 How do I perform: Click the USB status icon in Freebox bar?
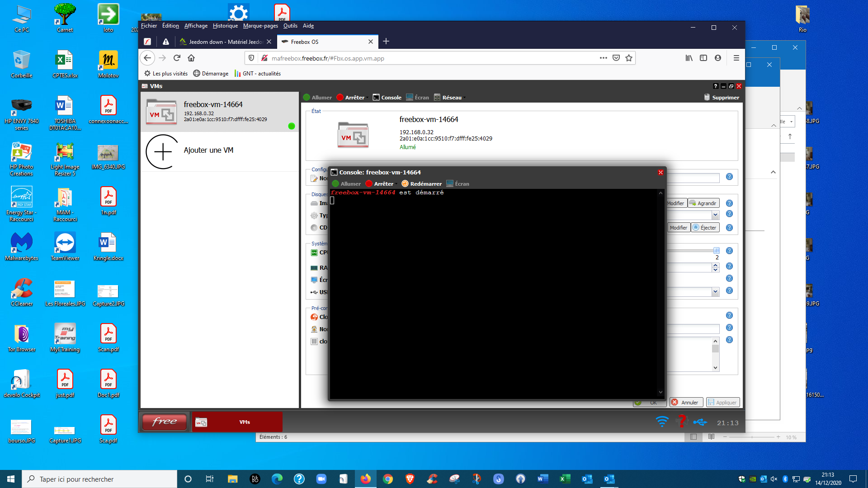[x=700, y=422]
